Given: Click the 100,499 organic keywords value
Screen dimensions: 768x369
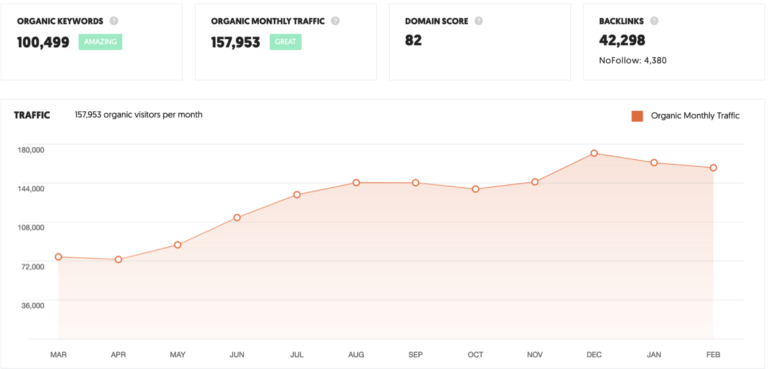Looking at the screenshot, I should point(43,42).
